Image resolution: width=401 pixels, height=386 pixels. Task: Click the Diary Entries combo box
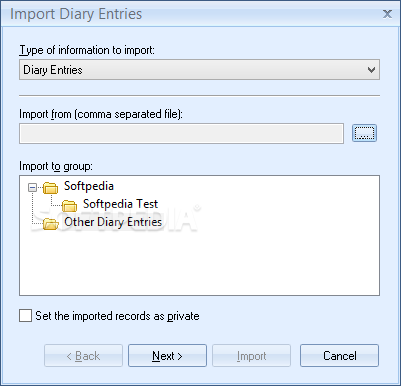199,70
